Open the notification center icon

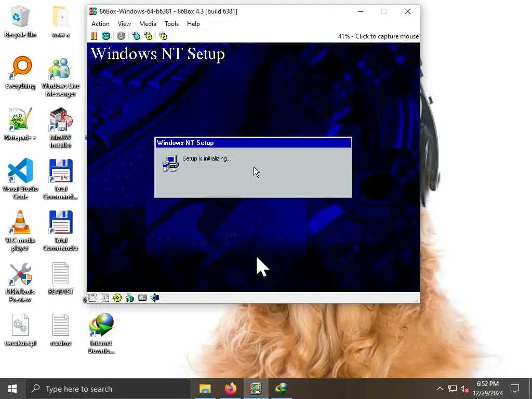click(x=515, y=389)
